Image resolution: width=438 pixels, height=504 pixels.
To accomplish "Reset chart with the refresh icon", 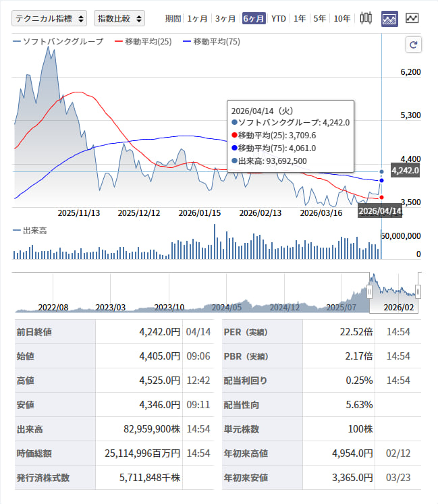I will (x=414, y=45).
